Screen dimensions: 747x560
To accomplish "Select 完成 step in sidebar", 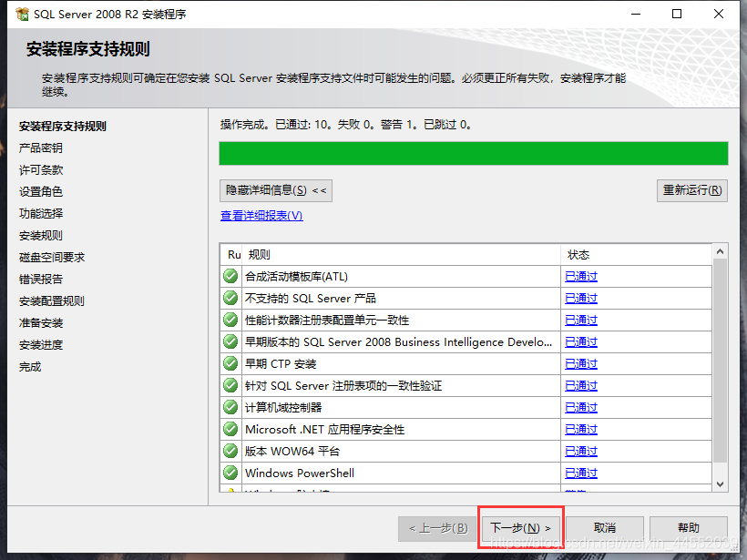I will pos(29,367).
